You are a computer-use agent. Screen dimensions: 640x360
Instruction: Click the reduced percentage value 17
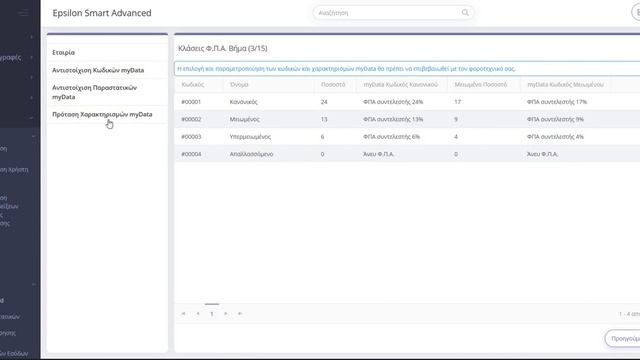click(458, 102)
